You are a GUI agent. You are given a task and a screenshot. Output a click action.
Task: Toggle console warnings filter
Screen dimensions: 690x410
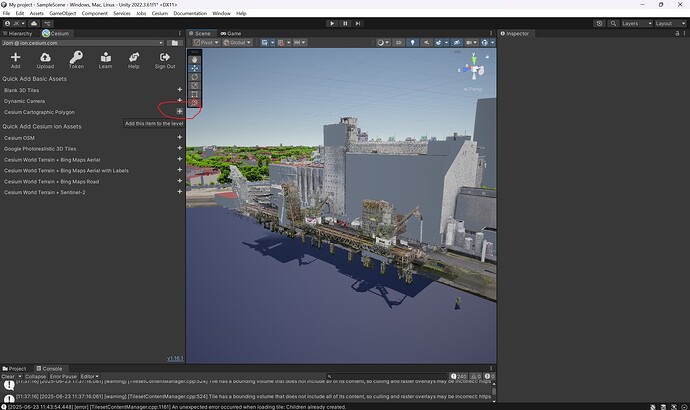click(476, 377)
